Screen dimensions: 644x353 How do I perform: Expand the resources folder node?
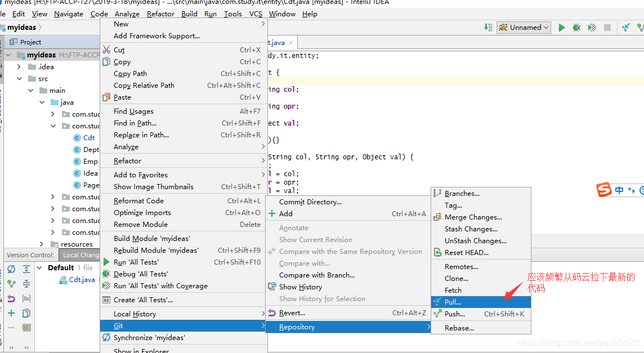[x=42, y=244]
